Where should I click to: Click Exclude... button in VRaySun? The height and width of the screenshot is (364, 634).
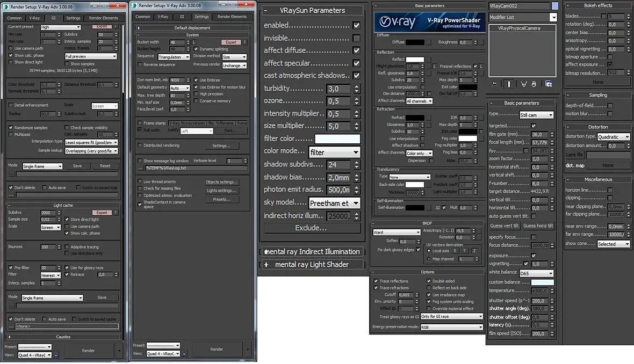pyautogui.click(x=312, y=228)
